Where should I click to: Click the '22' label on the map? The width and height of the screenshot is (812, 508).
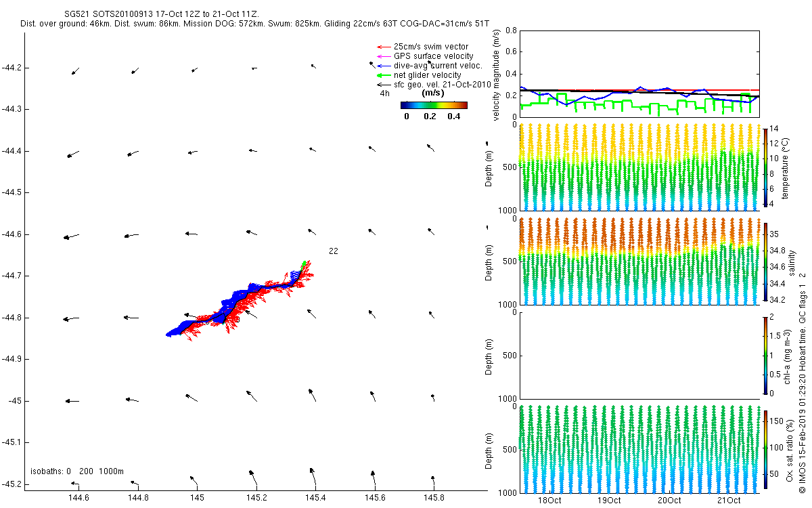(x=334, y=251)
